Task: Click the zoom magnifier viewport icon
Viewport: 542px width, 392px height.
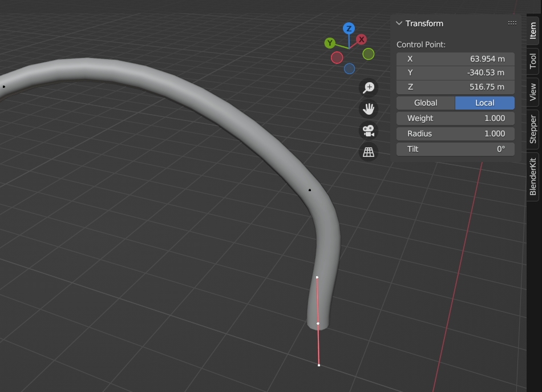Action: coord(369,87)
